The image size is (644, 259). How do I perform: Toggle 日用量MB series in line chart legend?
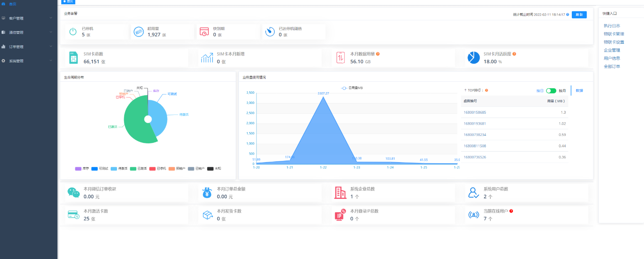pos(352,88)
